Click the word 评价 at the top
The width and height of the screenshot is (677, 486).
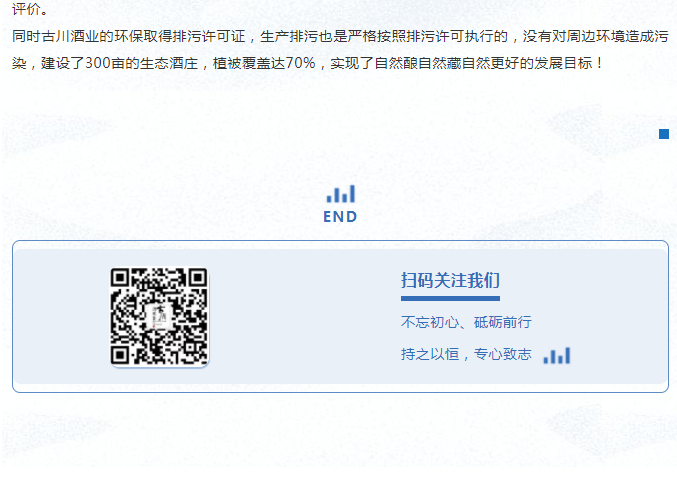[x=26, y=9]
